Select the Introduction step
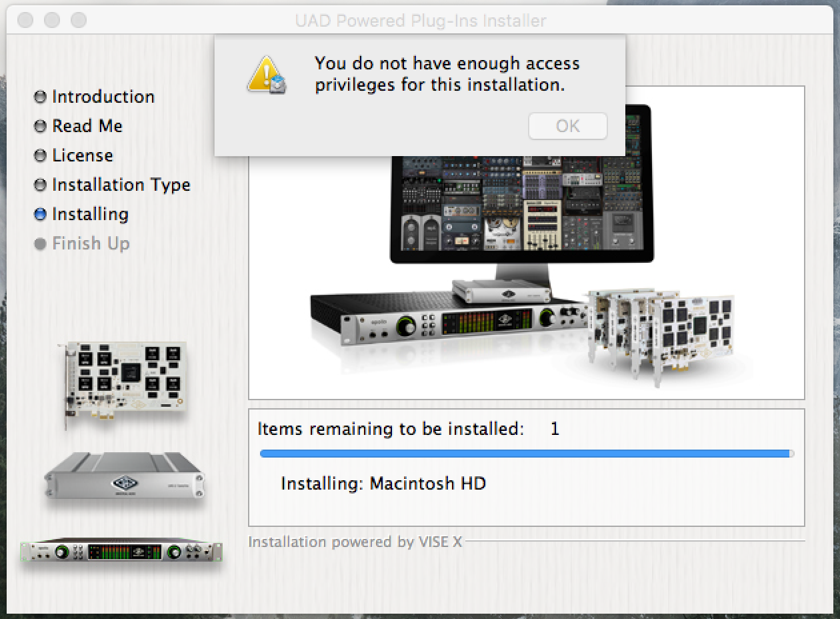Screen dimensions: 840x619 coord(103,97)
